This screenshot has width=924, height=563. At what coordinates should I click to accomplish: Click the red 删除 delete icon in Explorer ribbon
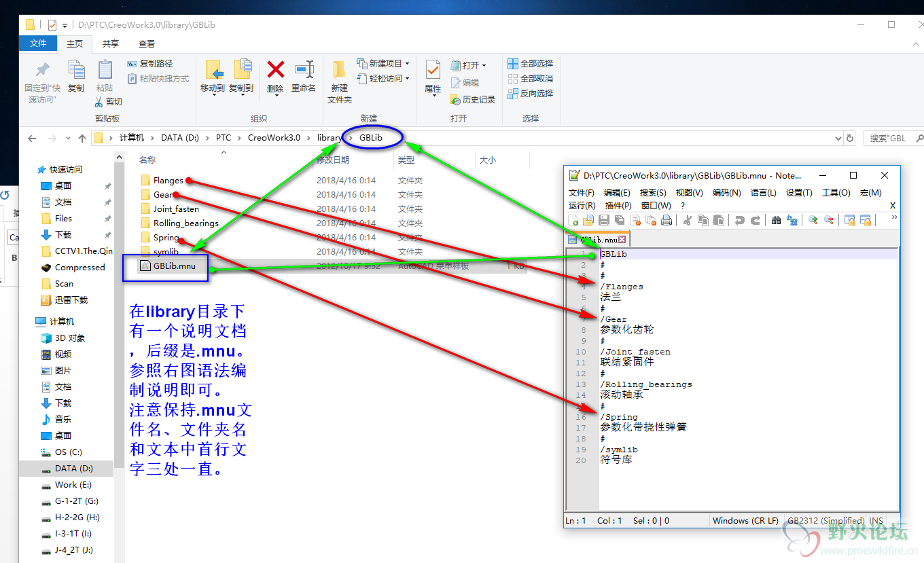pos(275,69)
